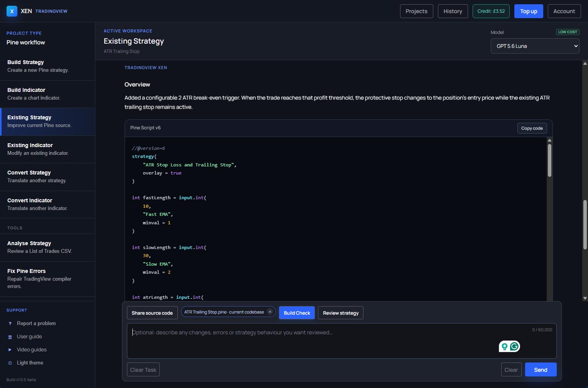Click main page scroll up arrow
The image size is (588, 388).
coord(585,63)
